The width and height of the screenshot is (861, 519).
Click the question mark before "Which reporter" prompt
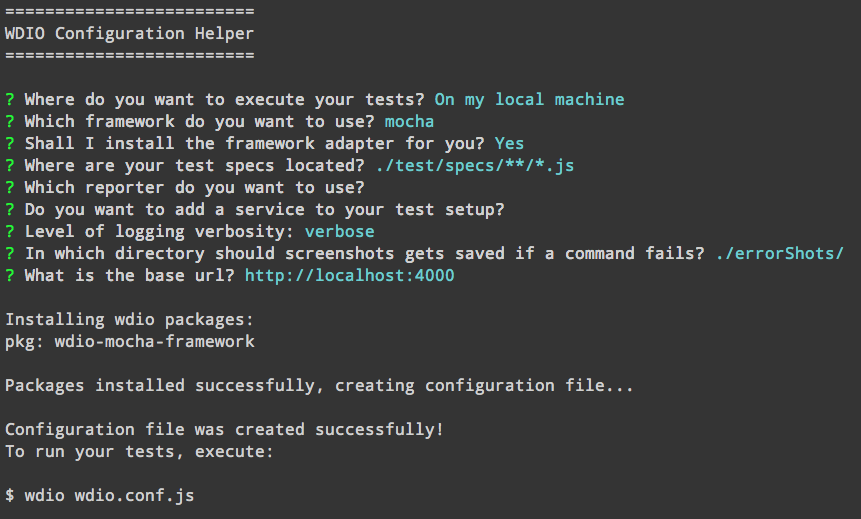10,187
